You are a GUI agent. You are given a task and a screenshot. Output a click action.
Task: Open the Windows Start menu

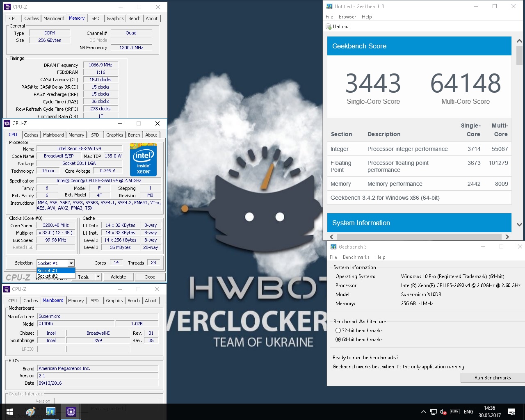pyautogui.click(x=10, y=412)
